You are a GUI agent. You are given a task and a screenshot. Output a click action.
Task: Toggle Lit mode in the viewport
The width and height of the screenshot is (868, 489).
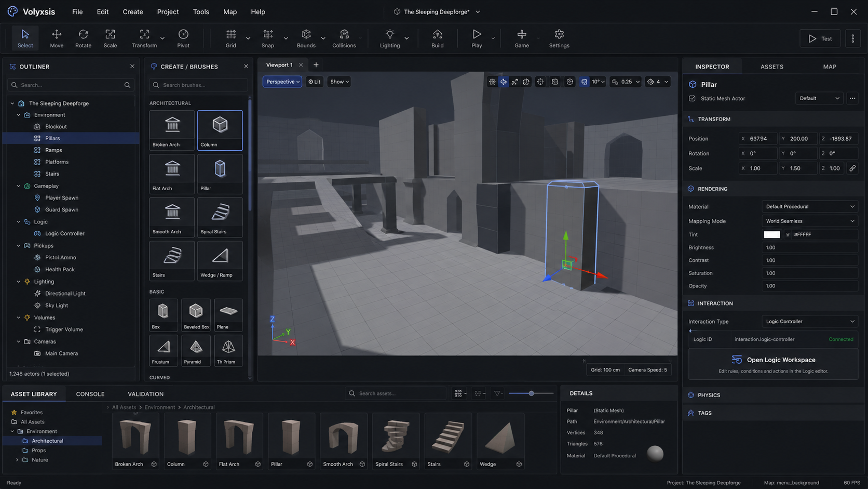click(314, 82)
